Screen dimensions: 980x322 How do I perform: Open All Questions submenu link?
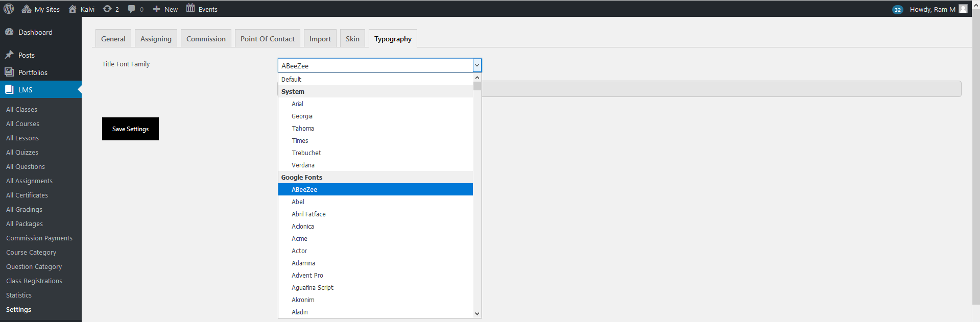click(x=26, y=166)
